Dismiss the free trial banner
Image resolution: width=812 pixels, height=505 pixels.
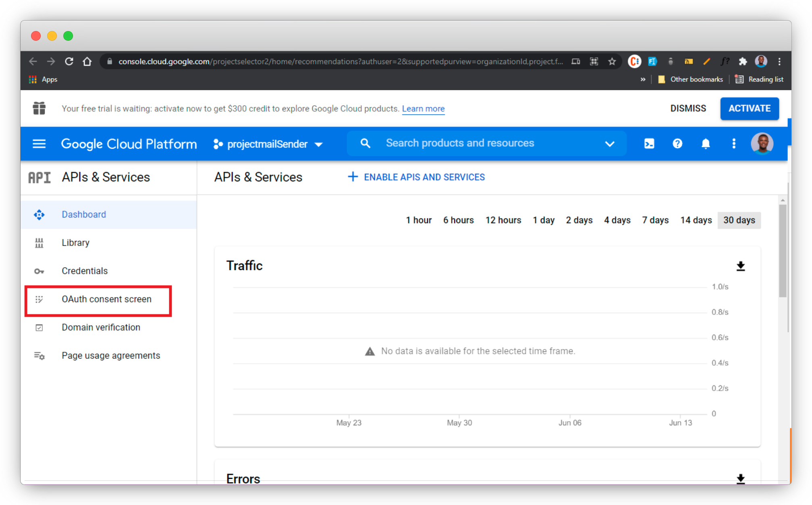click(x=688, y=108)
